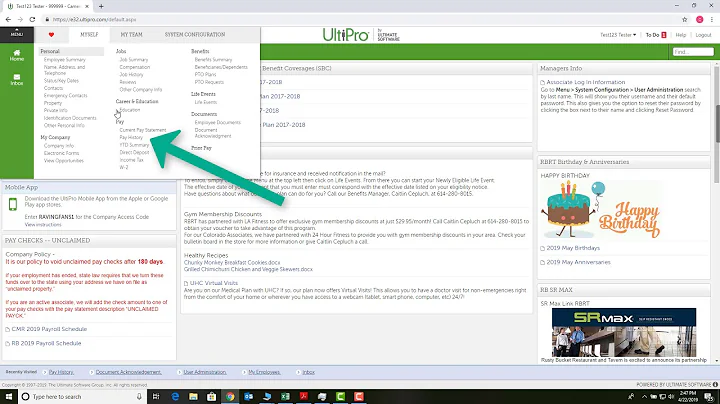This screenshot has width=720, height=404.
Task: Click View Instructions under Mobile App
Action: 43,224
